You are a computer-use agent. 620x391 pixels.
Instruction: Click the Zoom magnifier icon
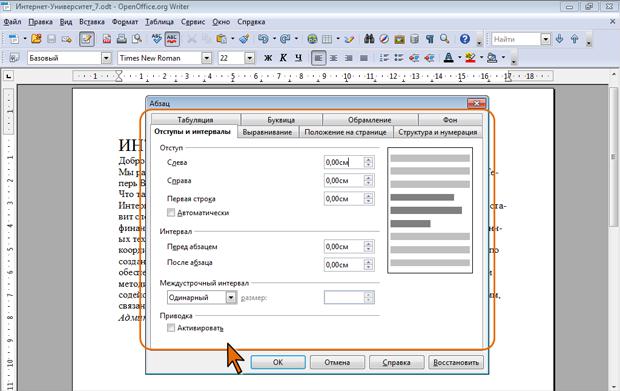pyautogui.click(x=444, y=39)
